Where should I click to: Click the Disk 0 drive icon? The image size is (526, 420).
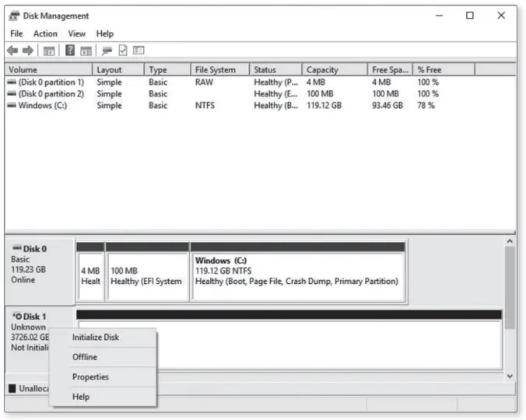click(17, 247)
